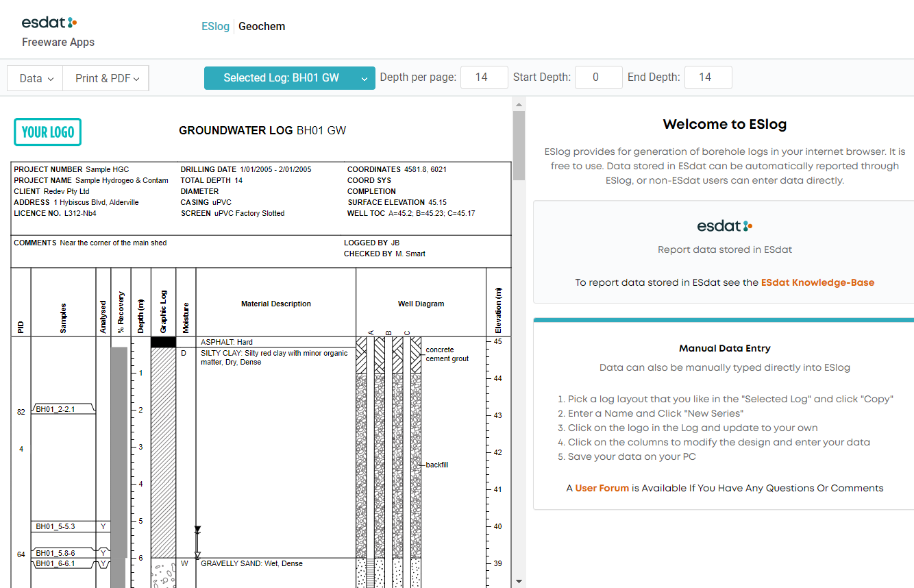The width and height of the screenshot is (914, 588).
Task: Click the black asphalt graphic log block
Action: (163, 342)
